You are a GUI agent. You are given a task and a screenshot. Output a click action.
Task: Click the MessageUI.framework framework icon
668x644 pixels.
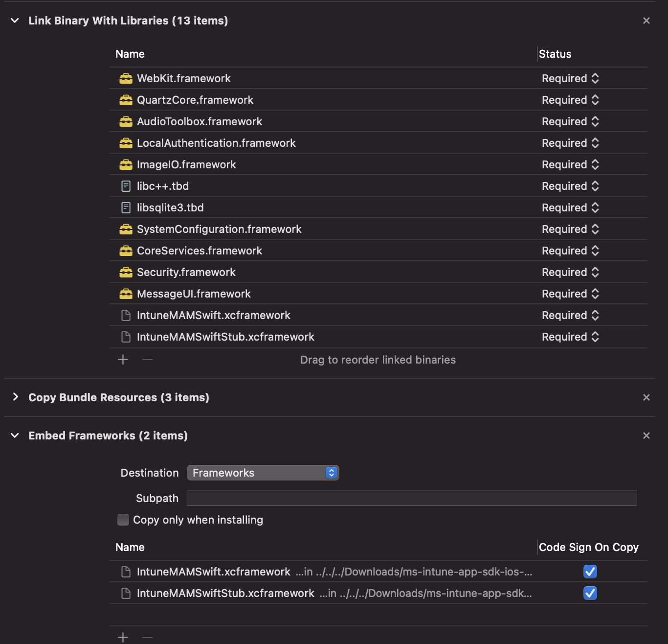click(126, 294)
